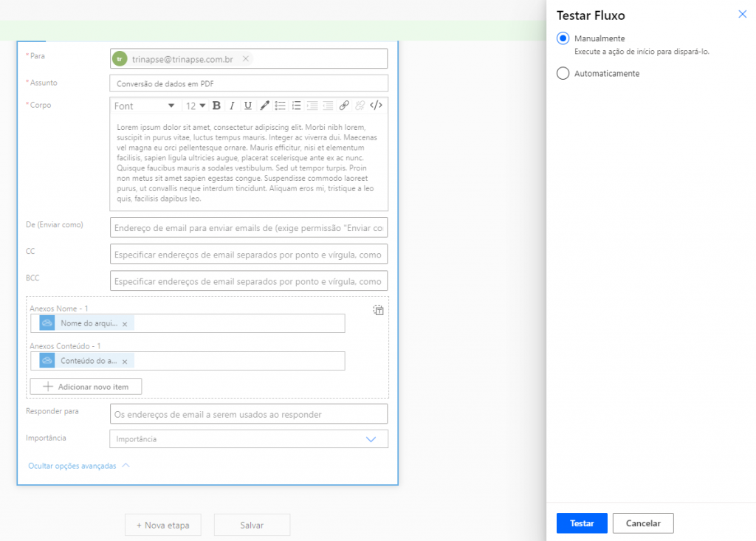Open the font size 12 dropdown
This screenshot has width=756, height=541.
click(x=196, y=106)
